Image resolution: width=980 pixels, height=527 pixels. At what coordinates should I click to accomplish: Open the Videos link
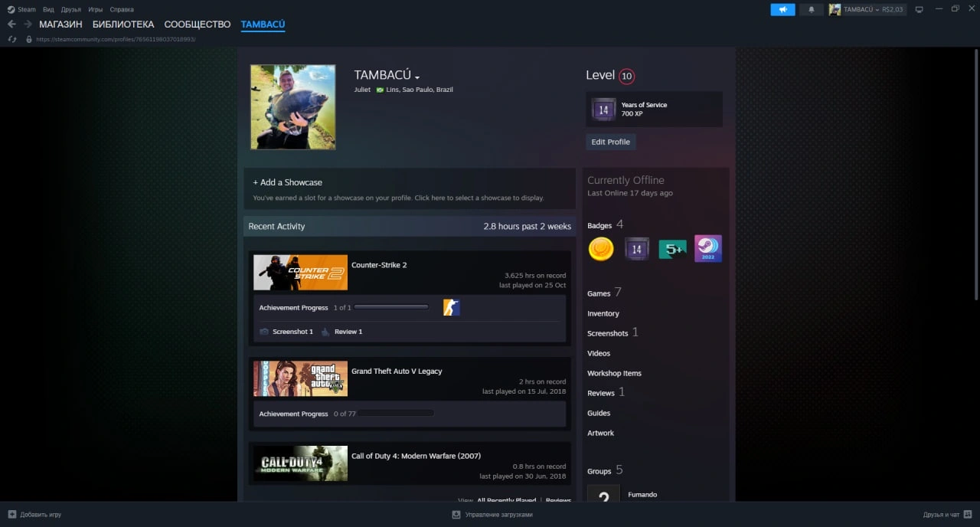(599, 353)
